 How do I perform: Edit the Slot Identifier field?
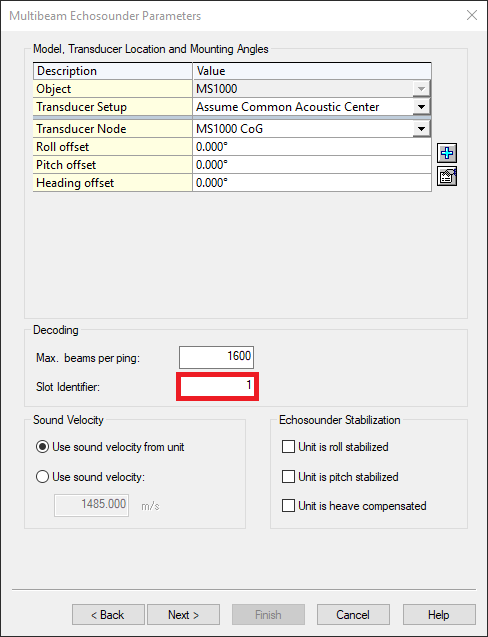217,386
